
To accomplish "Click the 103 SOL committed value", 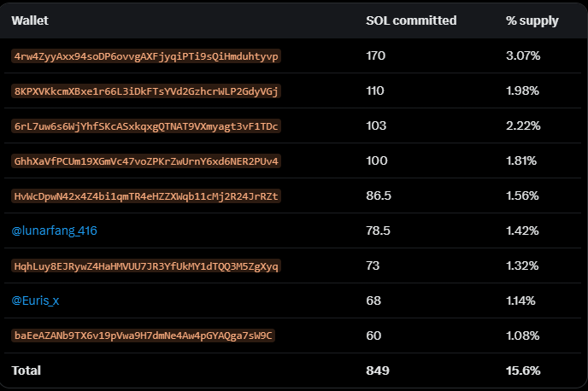I will [376, 125].
